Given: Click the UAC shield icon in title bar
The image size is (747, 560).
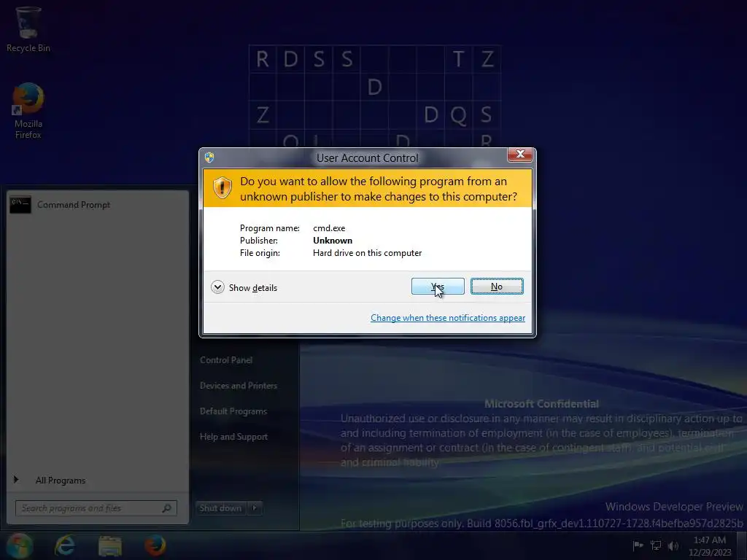Looking at the screenshot, I should 209,157.
